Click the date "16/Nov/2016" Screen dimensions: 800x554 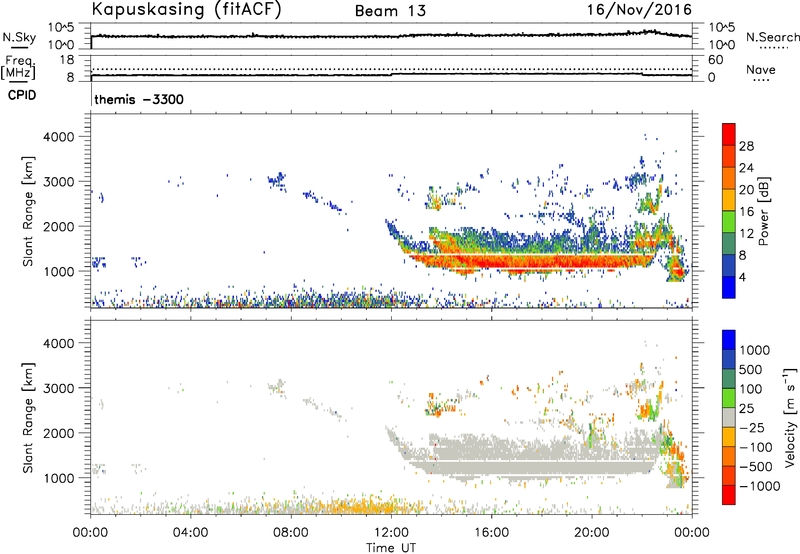click(639, 10)
